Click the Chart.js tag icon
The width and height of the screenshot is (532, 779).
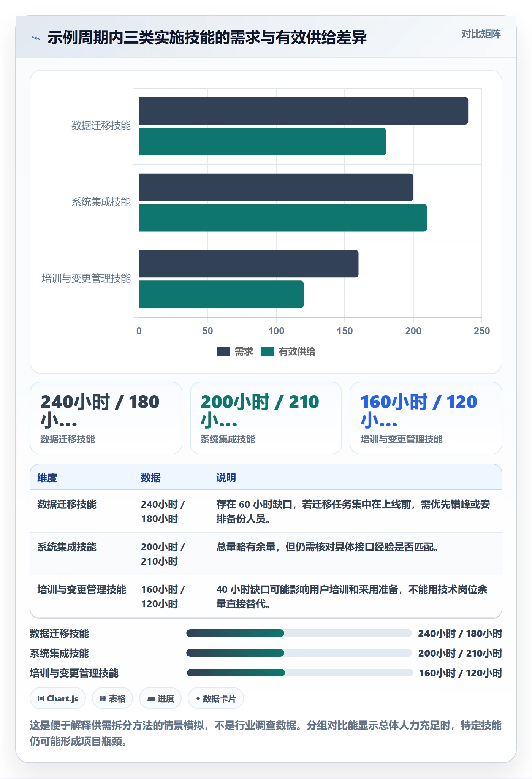pyautogui.click(x=41, y=698)
